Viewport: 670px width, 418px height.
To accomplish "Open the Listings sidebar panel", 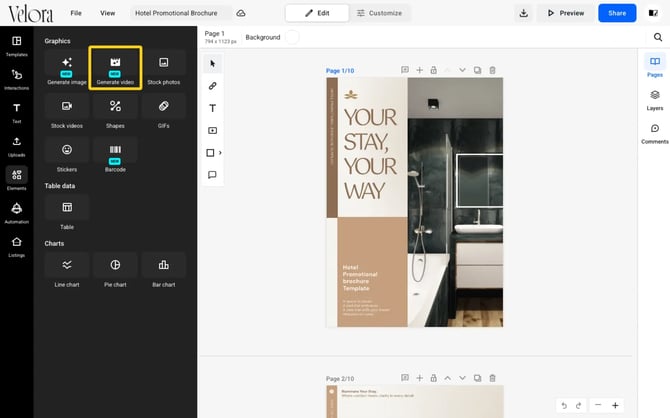I will 17,247.
